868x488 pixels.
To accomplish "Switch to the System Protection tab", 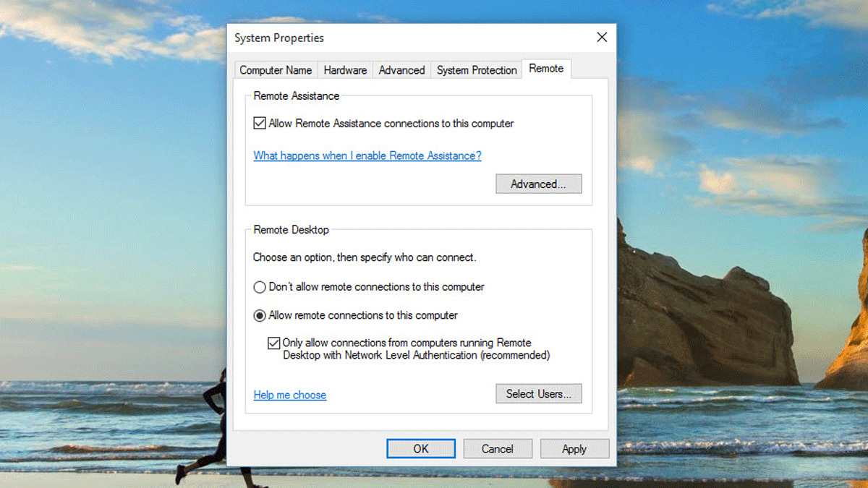I will coord(476,69).
